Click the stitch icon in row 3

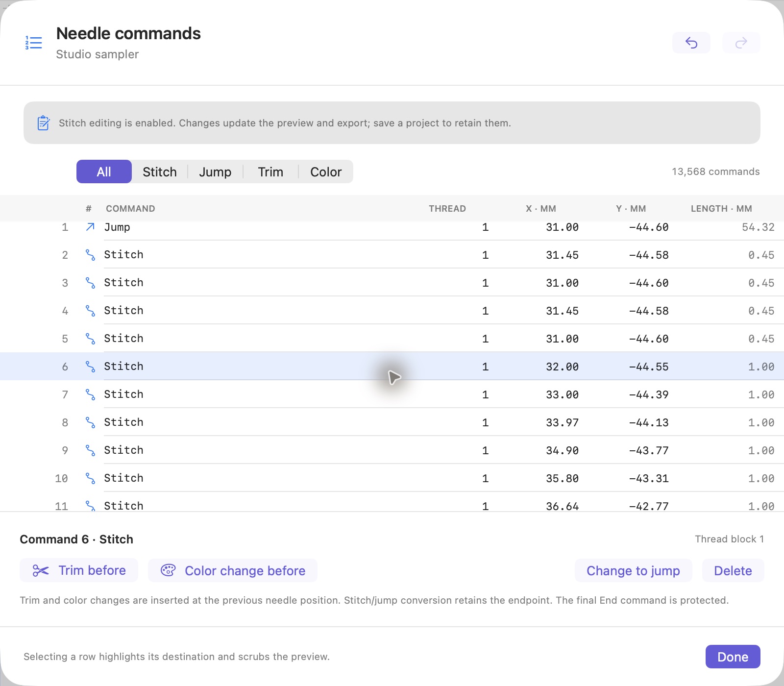(x=90, y=283)
